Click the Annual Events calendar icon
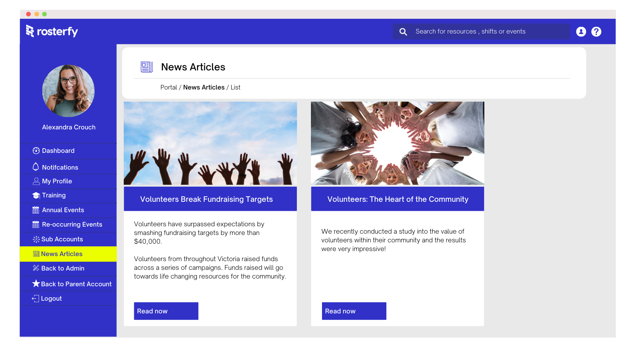644x362 pixels. pyautogui.click(x=36, y=210)
